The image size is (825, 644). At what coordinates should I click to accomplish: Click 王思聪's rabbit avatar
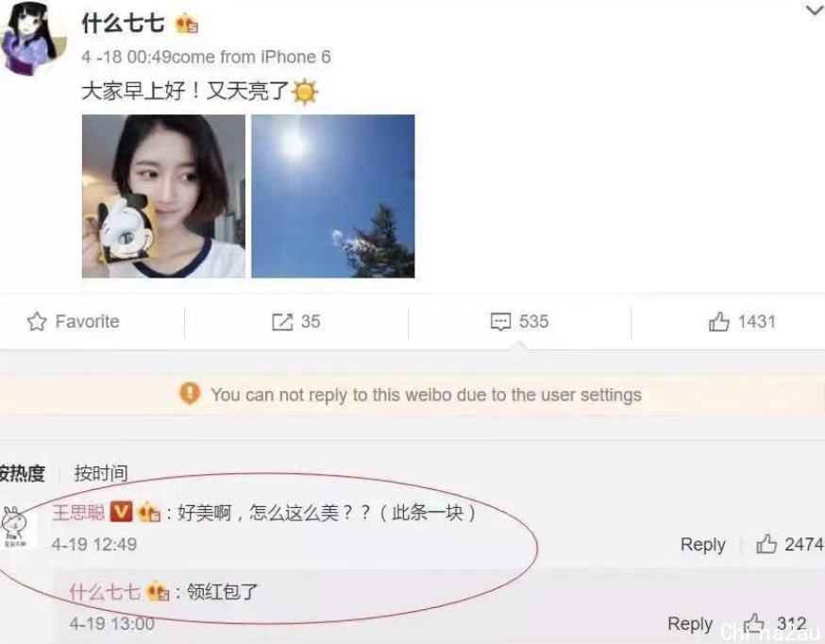[x=16, y=528]
